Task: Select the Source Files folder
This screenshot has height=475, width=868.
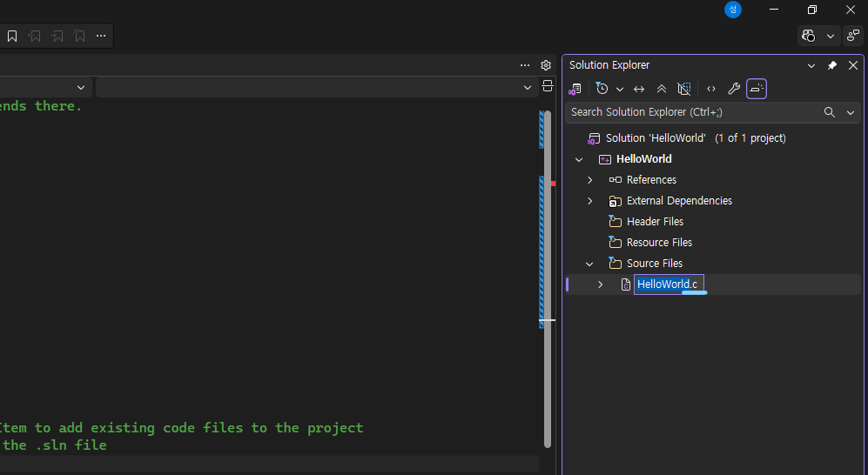Action: pos(655,264)
